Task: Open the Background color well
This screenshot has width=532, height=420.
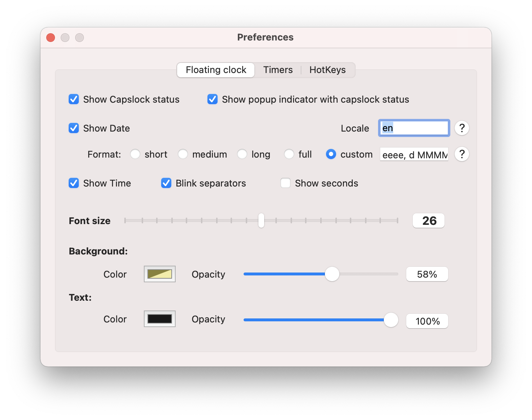Action: [x=160, y=274]
